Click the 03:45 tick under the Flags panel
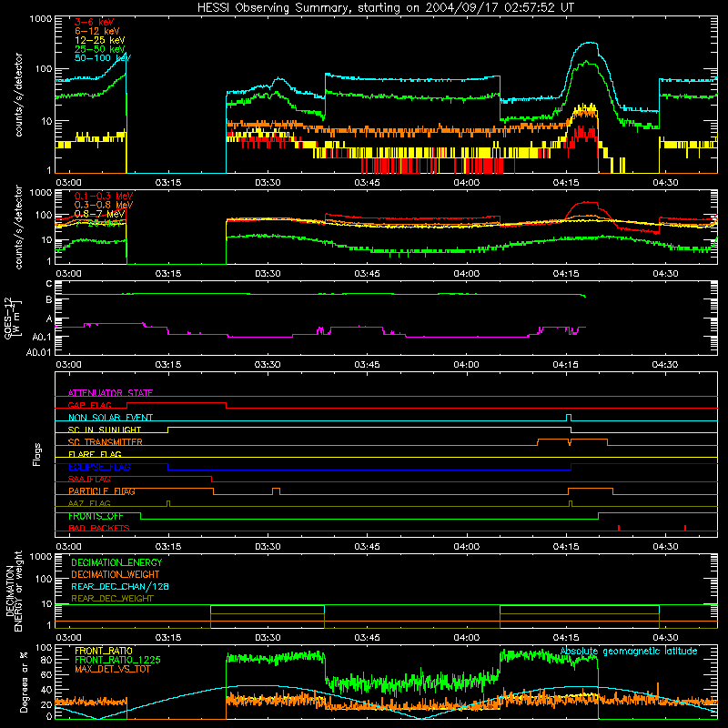The image size is (728, 728). pyautogui.click(x=367, y=547)
